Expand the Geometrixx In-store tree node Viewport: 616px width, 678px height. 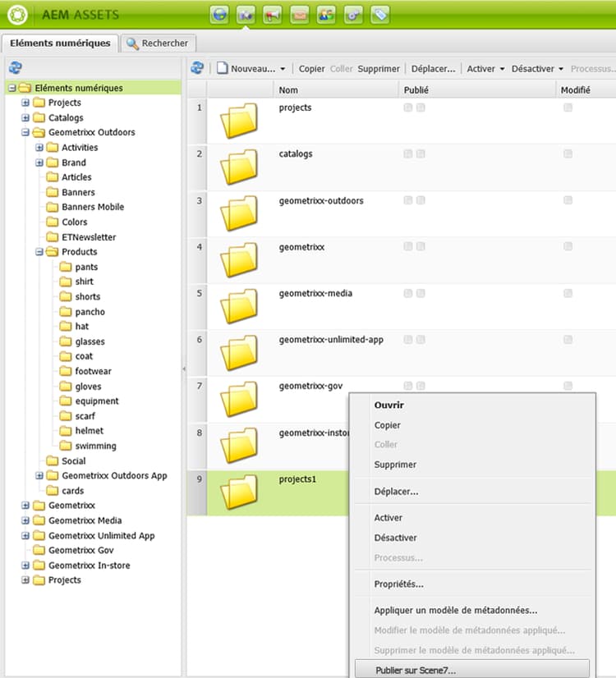(25, 566)
